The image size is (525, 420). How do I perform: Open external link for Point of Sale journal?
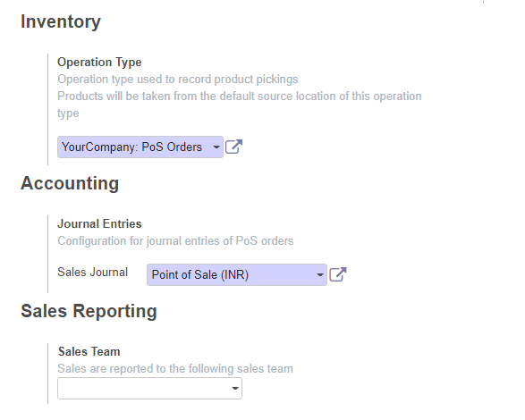click(338, 274)
